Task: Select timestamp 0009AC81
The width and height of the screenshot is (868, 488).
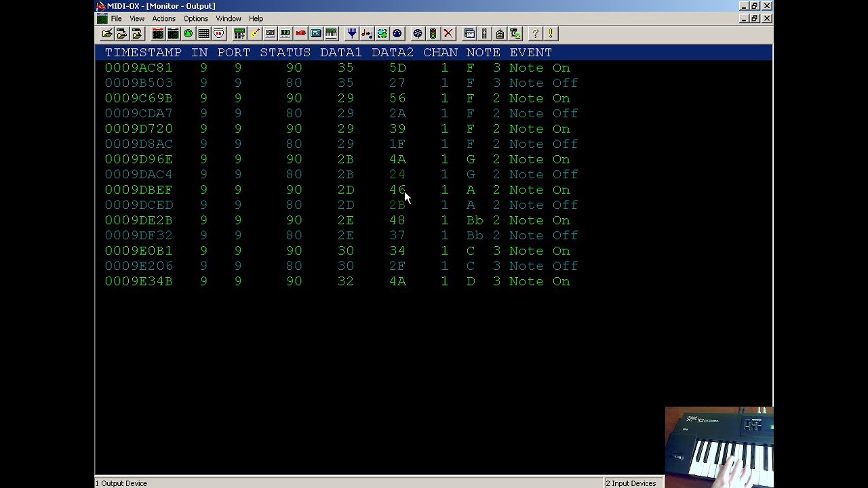Action: pyautogui.click(x=139, y=68)
